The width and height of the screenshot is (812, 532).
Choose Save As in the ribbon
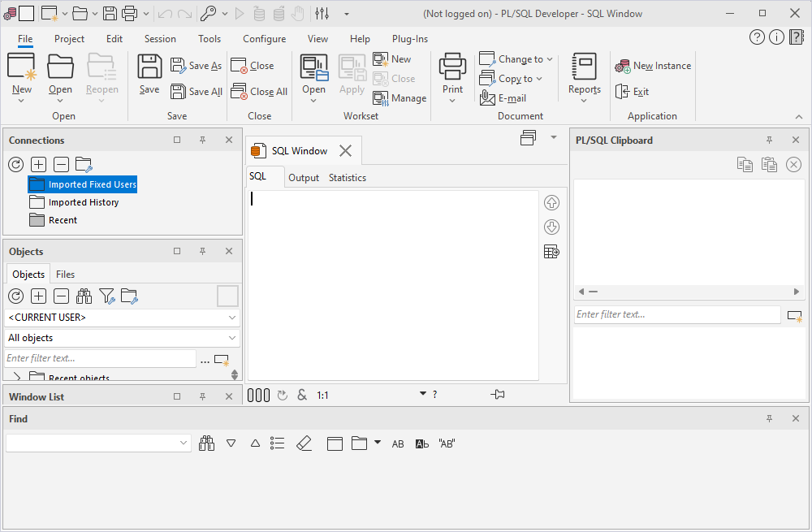(x=197, y=66)
